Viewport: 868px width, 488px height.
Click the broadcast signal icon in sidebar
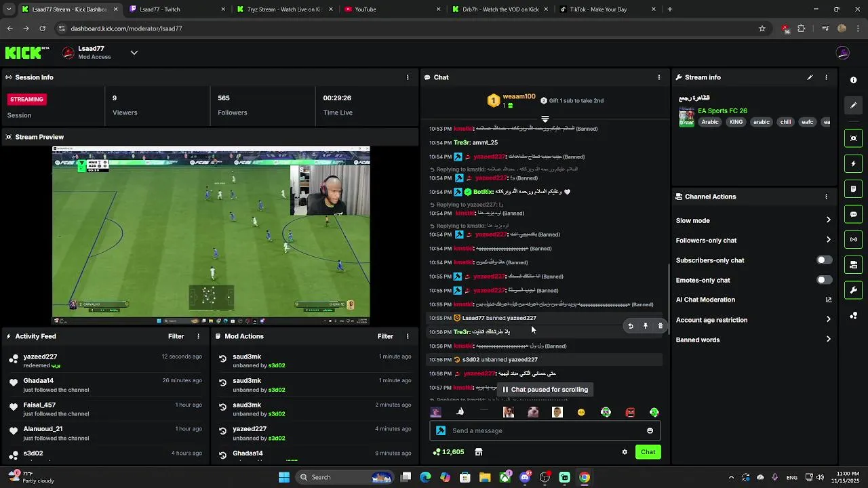tap(853, 239)
